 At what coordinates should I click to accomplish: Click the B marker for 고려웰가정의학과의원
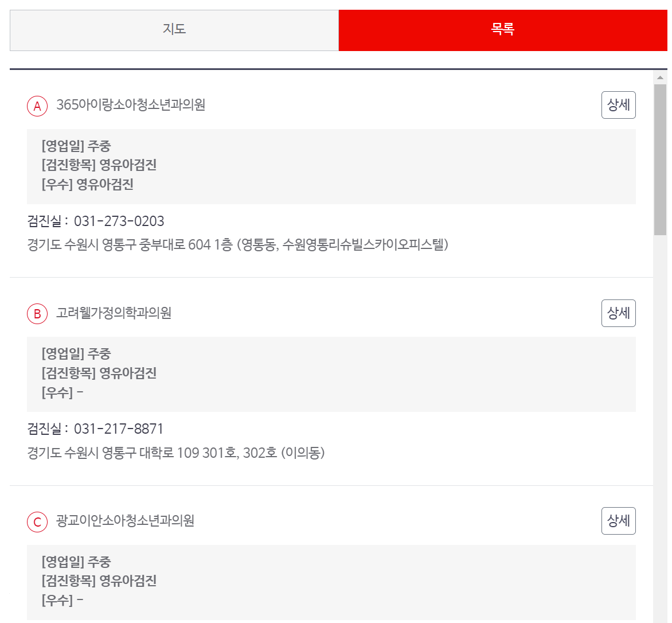pyautogui.click(x=37, y=313)
